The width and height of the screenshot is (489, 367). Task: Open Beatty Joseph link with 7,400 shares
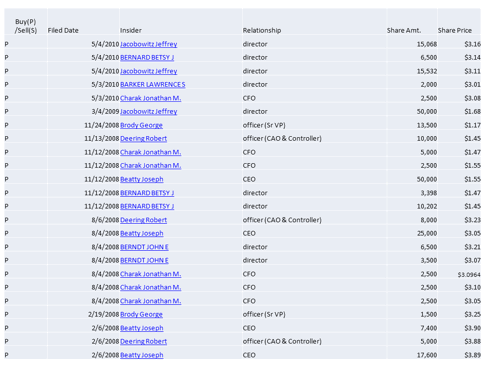pos(142,328)
